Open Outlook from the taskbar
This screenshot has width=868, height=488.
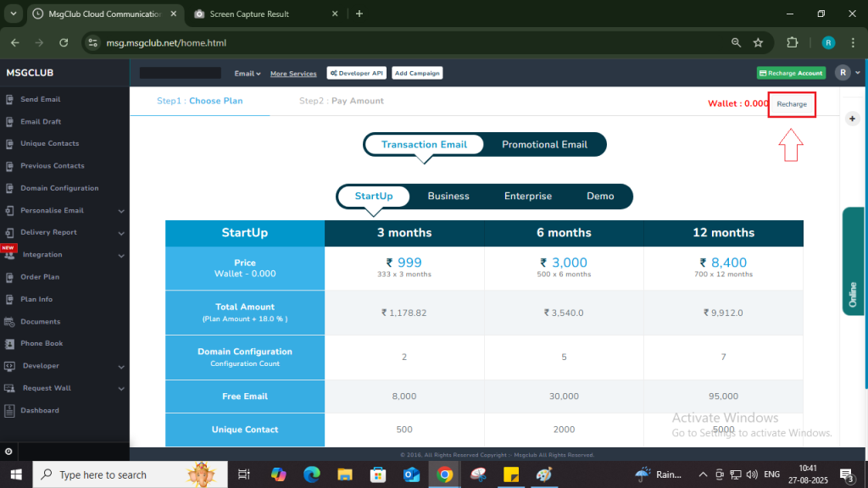click(x=411, y=474)
